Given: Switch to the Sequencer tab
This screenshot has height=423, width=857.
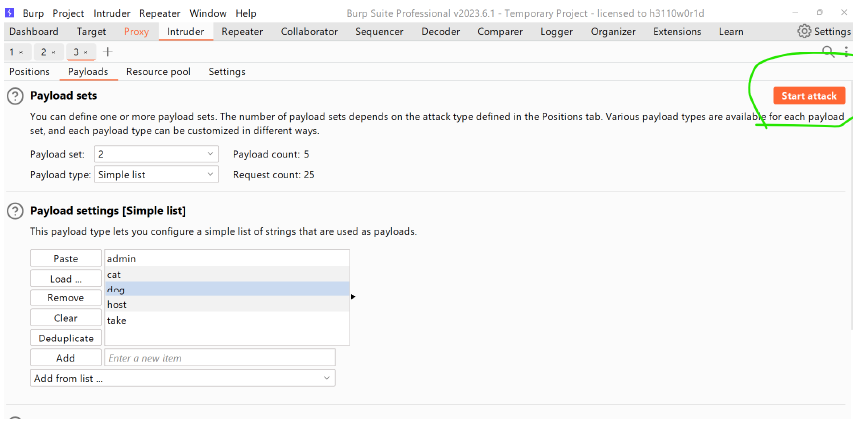Looking at the screenshot, I should pos(379,32).
